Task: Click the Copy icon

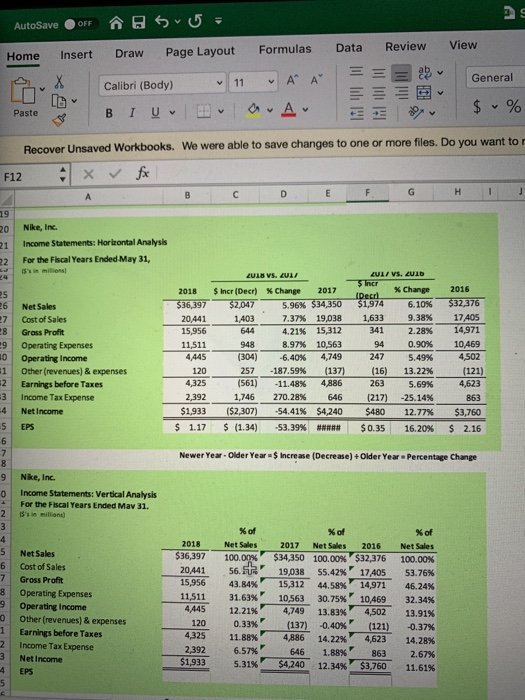Action: tap(59, 101)
